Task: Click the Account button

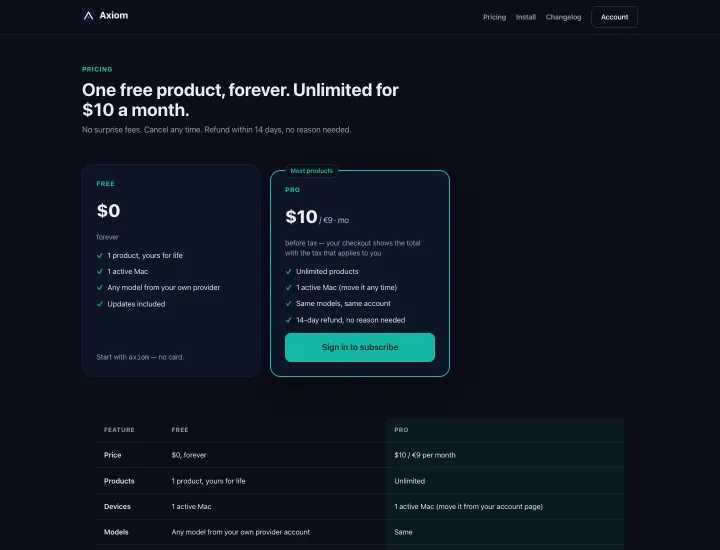Action: (614, 17)
